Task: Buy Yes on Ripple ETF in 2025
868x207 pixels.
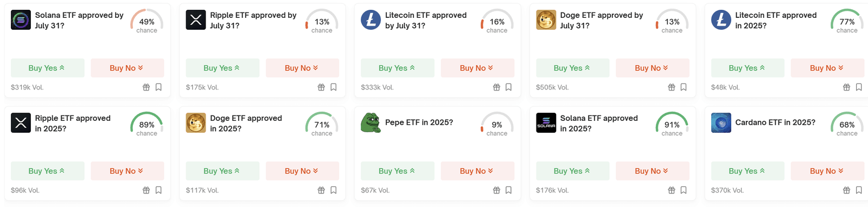Action: (48, 171)
